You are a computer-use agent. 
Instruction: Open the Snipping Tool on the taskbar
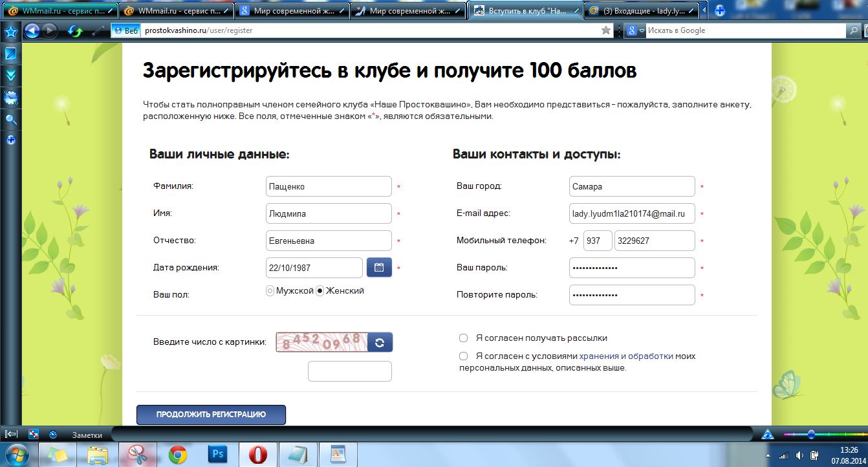coord(137,455)
